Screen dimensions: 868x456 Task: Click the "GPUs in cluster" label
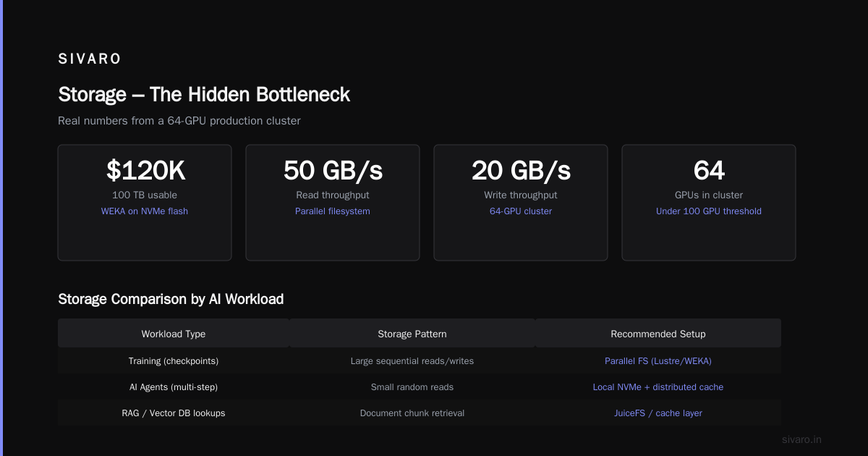click(x=709, y=195)
